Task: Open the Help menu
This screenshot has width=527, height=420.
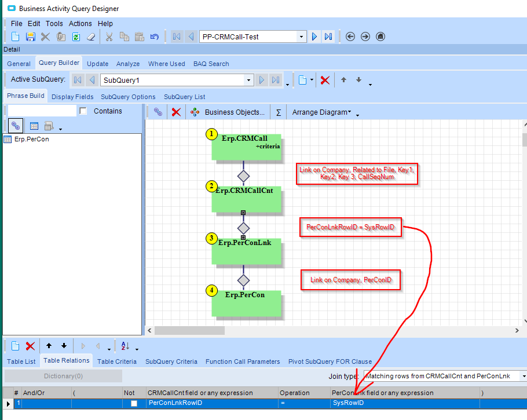Action: pos(105,24)
